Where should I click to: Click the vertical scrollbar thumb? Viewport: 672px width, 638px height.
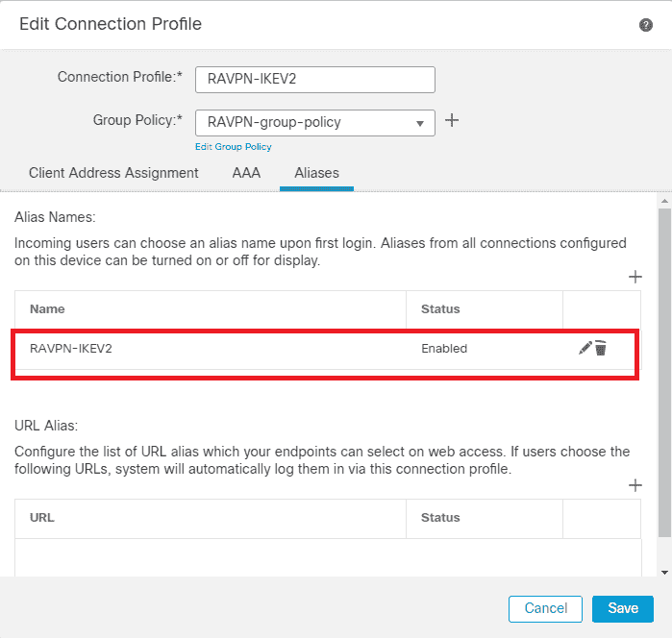click(x=664, y=373)
